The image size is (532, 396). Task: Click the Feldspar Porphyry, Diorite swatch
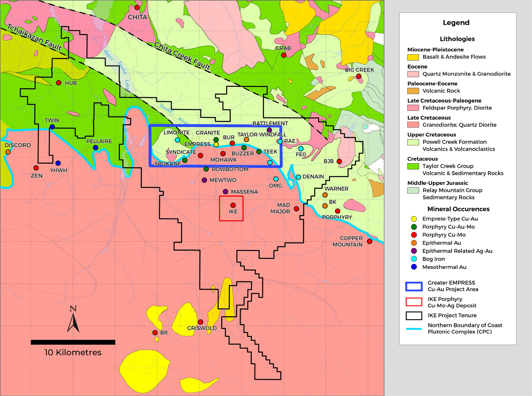[x=413, y=108]
